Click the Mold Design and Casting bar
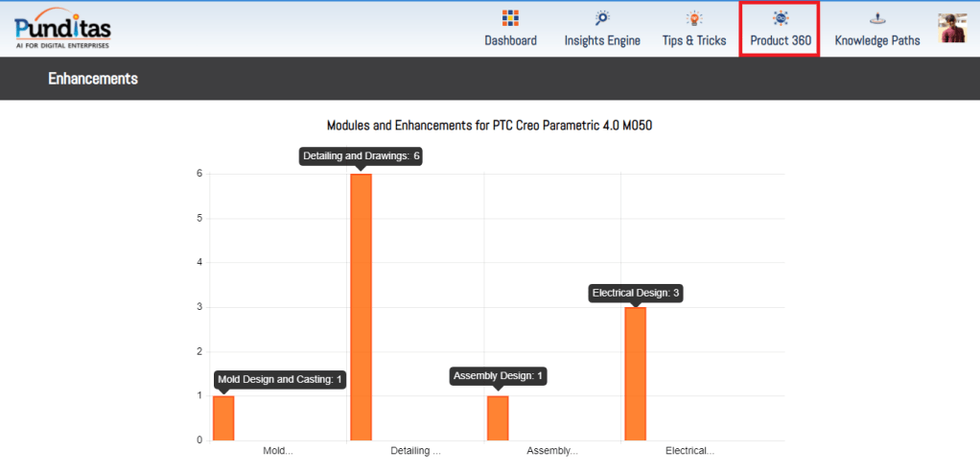Screen dimensions: 980x475 [223, 418]
